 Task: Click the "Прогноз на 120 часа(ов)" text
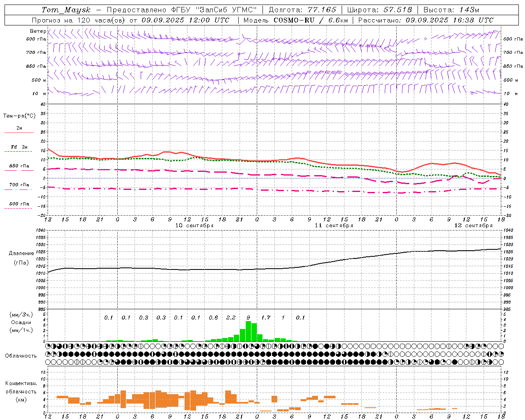pyautogui.click(x=79, y=20)
